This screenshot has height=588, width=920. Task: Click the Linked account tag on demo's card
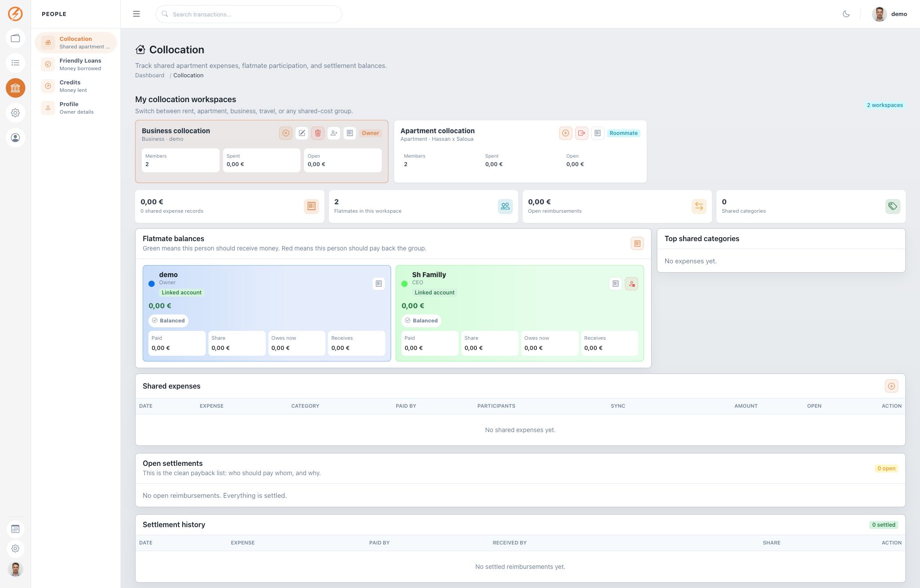181,293
